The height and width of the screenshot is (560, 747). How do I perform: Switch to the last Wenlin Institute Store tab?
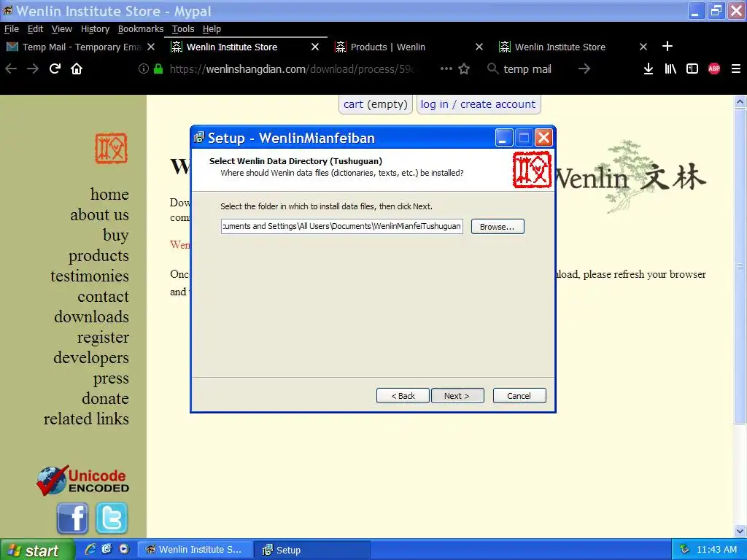[x=573, y=47]
